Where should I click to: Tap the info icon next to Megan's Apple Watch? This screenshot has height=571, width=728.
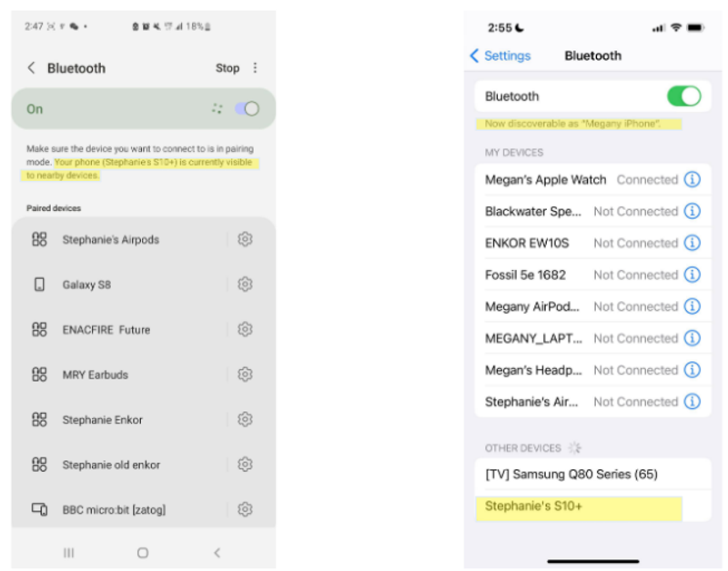point(693,179)
